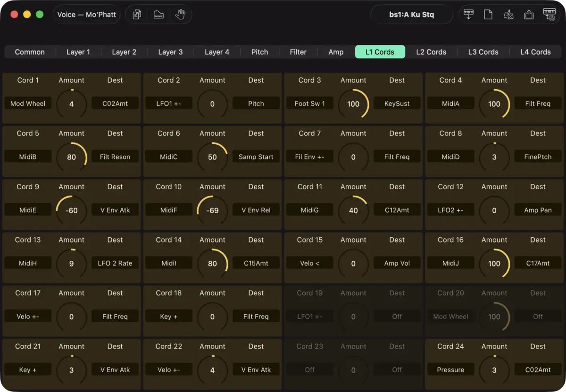Click the Cord 11 Amount knob showing 40
The width and height of the screenshot is (566, 392).
coord(353,210)
